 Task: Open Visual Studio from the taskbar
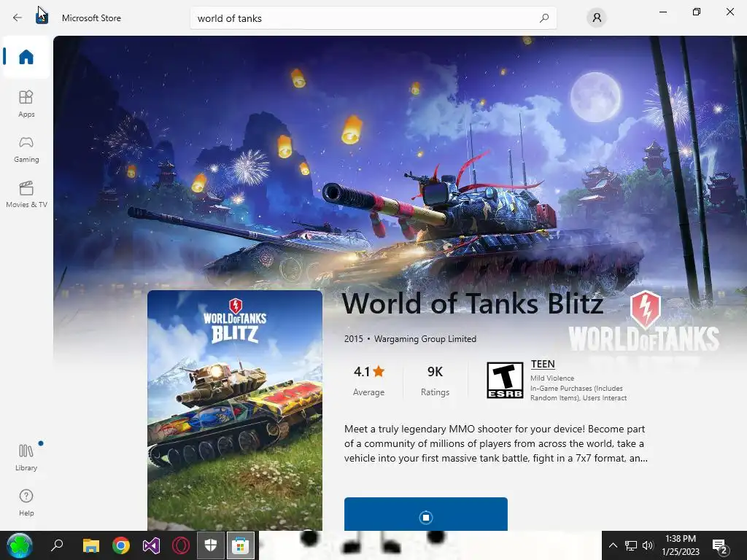click(151, 545)
